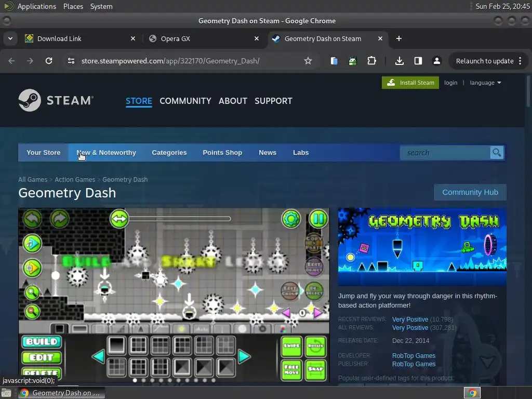Click the browser back arrow
This screenshot has width=532, height=399.
[11, 61]
